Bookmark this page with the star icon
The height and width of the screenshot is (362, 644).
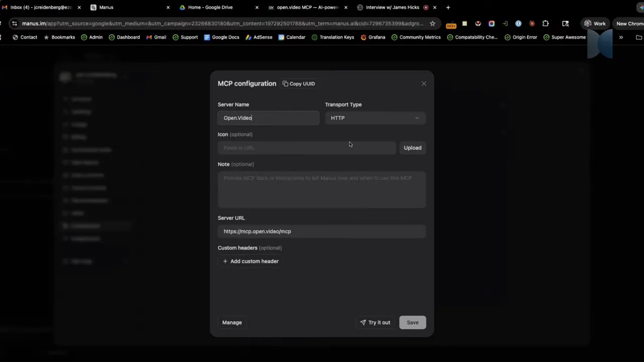coord(433,24)
